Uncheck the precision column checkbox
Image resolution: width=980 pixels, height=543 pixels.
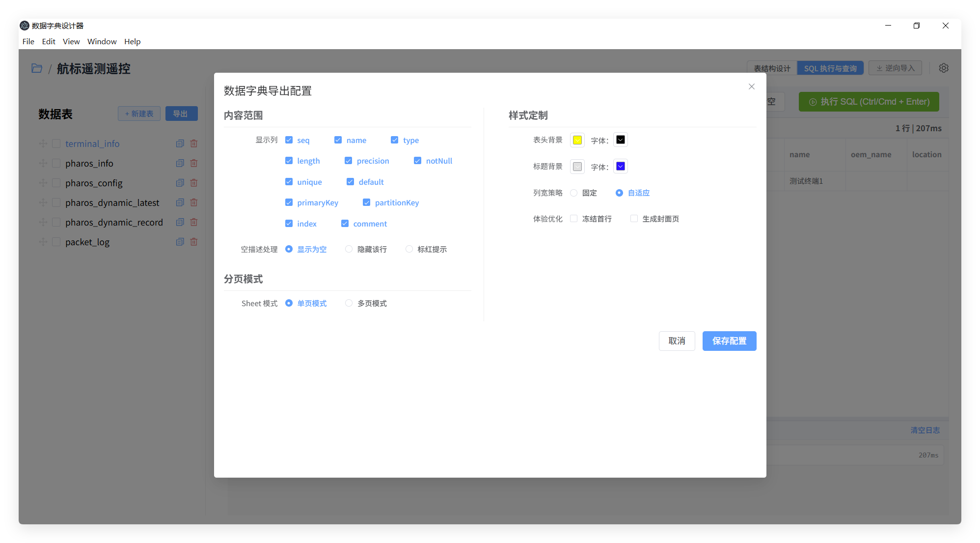click(x=348, y=161)
